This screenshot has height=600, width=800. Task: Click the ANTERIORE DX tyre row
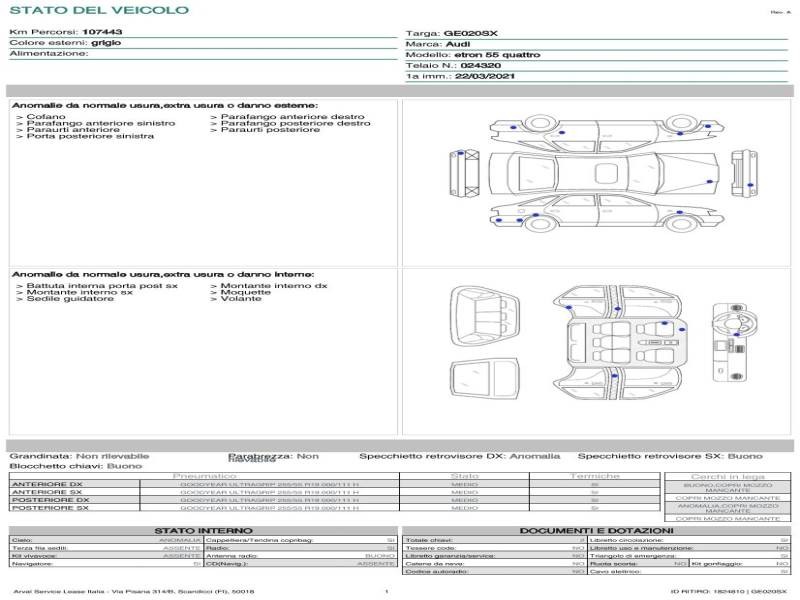click(x=335, y=484)
